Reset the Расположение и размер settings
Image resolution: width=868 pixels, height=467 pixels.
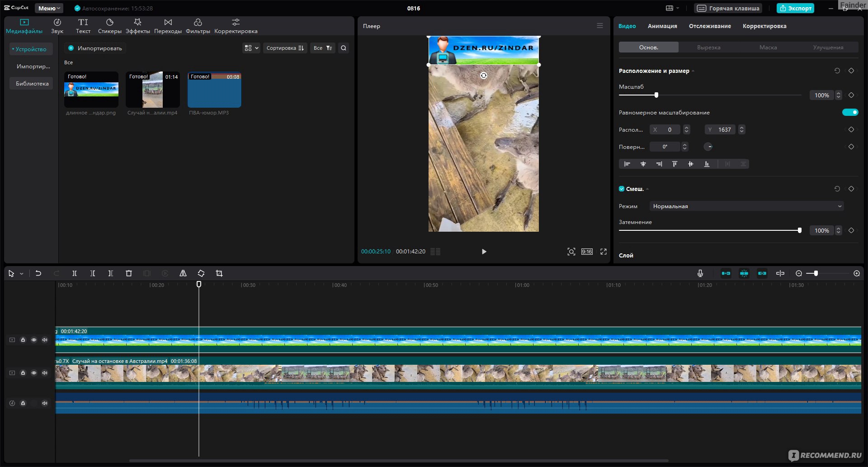(x=837, y=71)
